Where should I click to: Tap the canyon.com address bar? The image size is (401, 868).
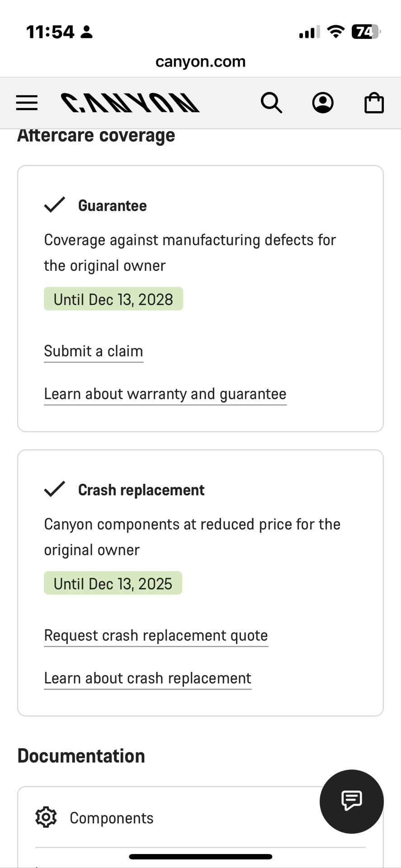tap(200, 61)
